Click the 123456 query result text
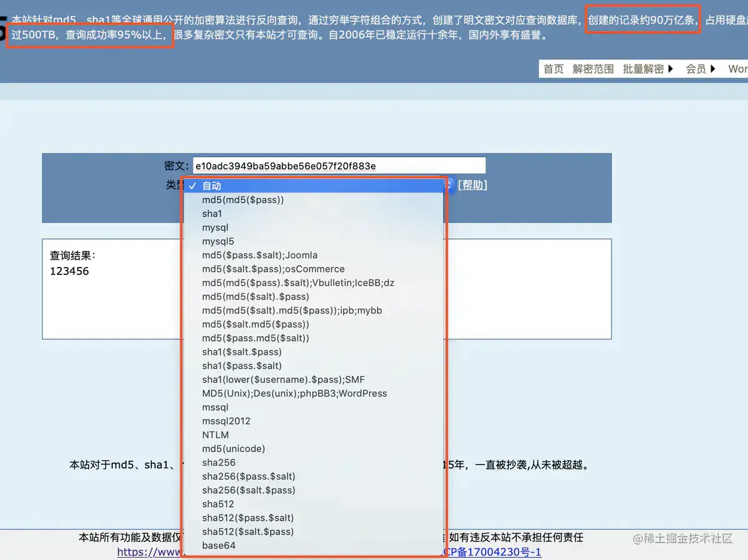748x560 pixels. click(69, 271)
